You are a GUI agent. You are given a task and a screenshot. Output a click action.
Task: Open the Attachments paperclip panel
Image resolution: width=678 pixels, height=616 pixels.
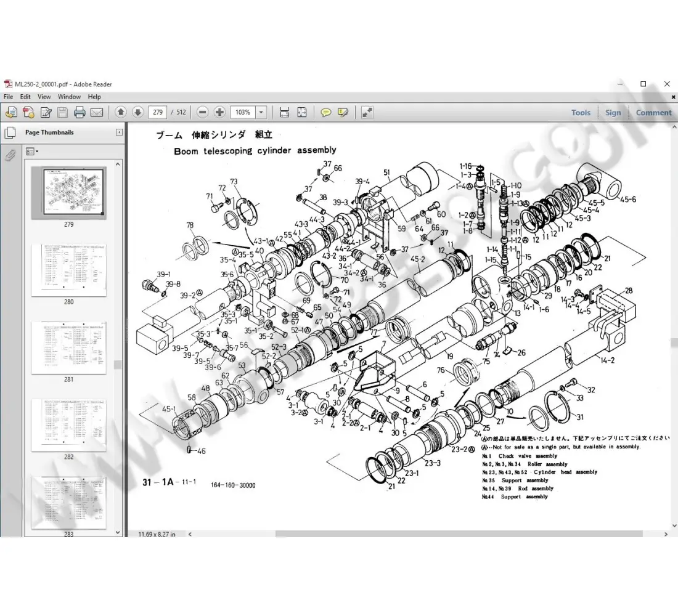tap(10, 156)
